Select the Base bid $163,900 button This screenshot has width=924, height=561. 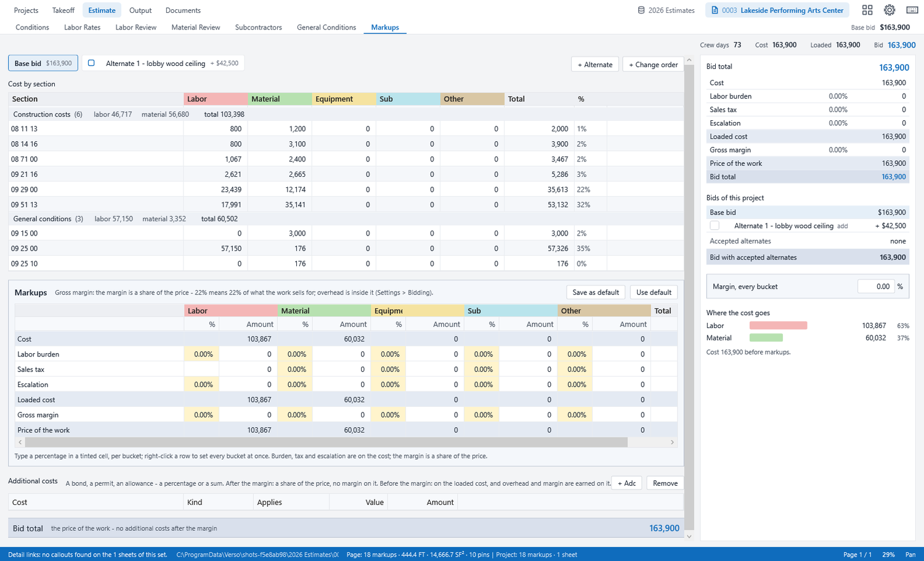43,63
